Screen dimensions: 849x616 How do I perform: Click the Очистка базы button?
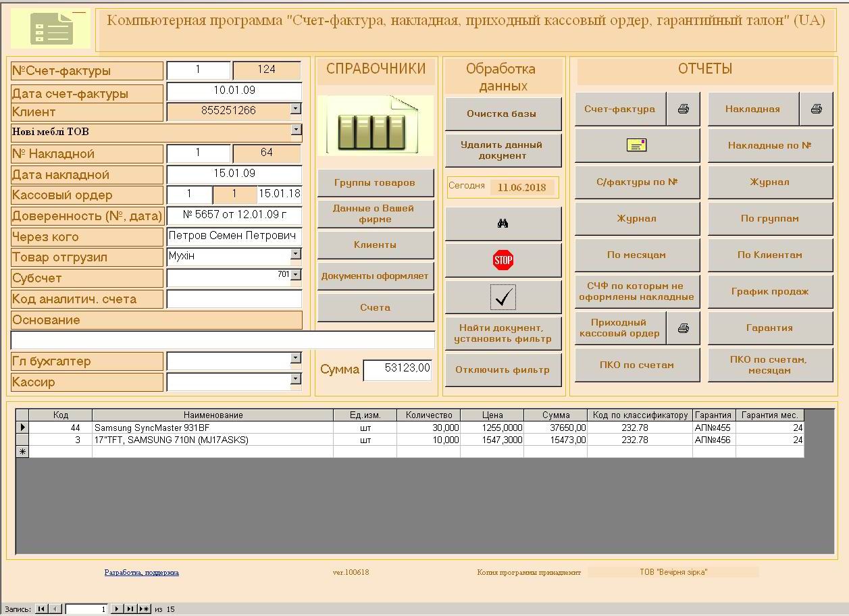point(503,114)
